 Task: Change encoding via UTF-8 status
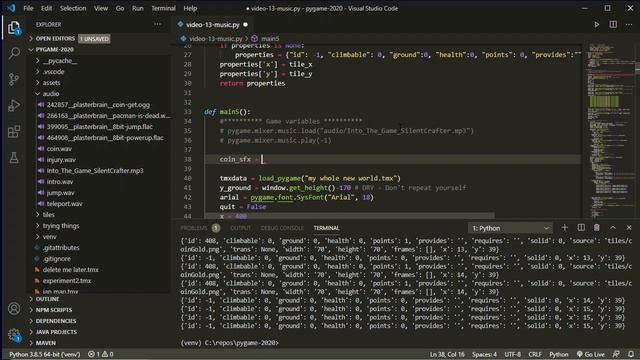[512, 354]
